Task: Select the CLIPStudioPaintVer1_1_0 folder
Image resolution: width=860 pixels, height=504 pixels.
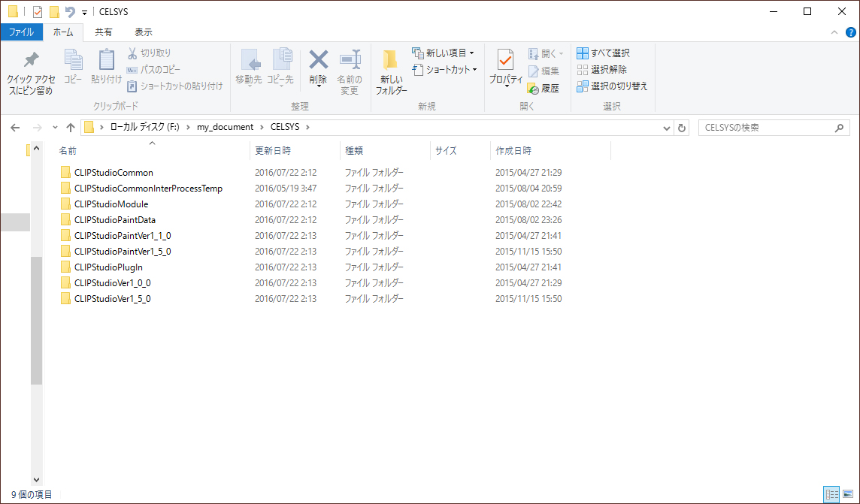Action: pos(116,236)
